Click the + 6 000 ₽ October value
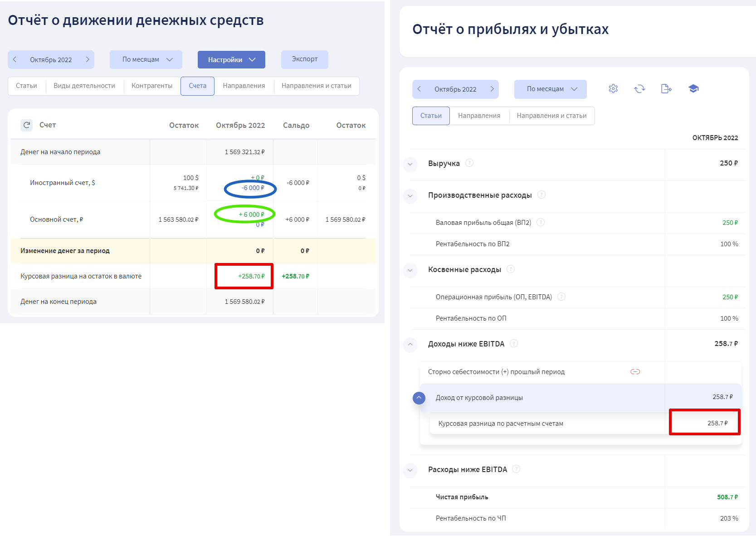This screenshot has width=756, height=536. 251,214
